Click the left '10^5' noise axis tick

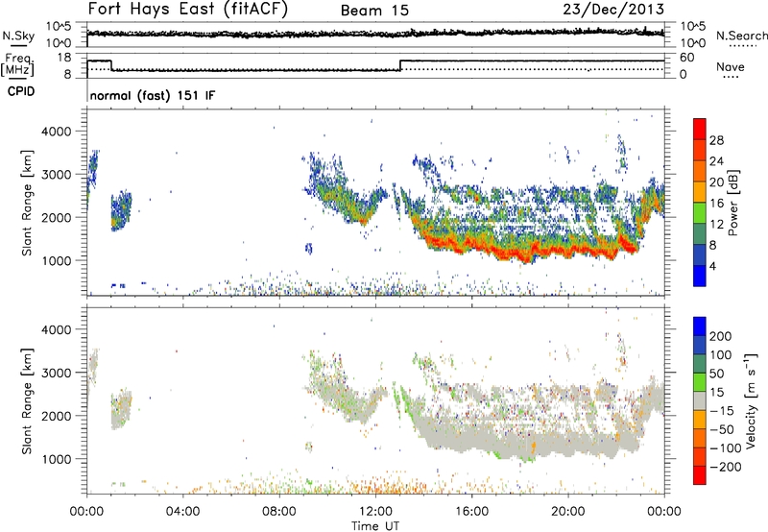pyautogui.click(x=59, y=27)
